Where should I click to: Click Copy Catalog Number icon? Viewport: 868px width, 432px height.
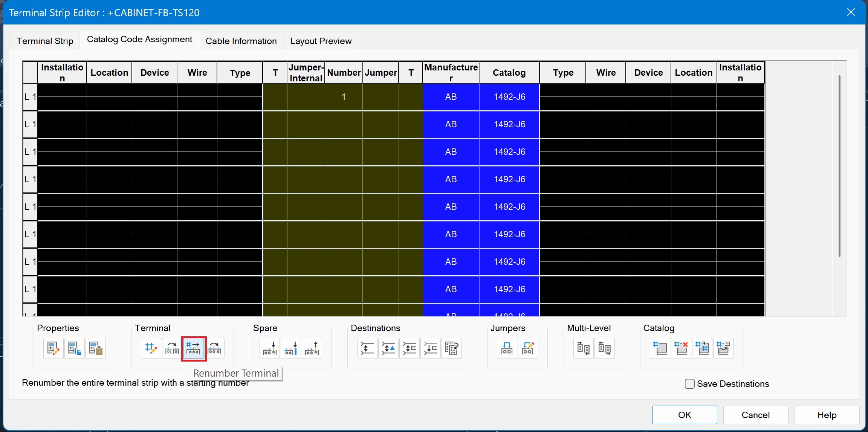(702, 348)
